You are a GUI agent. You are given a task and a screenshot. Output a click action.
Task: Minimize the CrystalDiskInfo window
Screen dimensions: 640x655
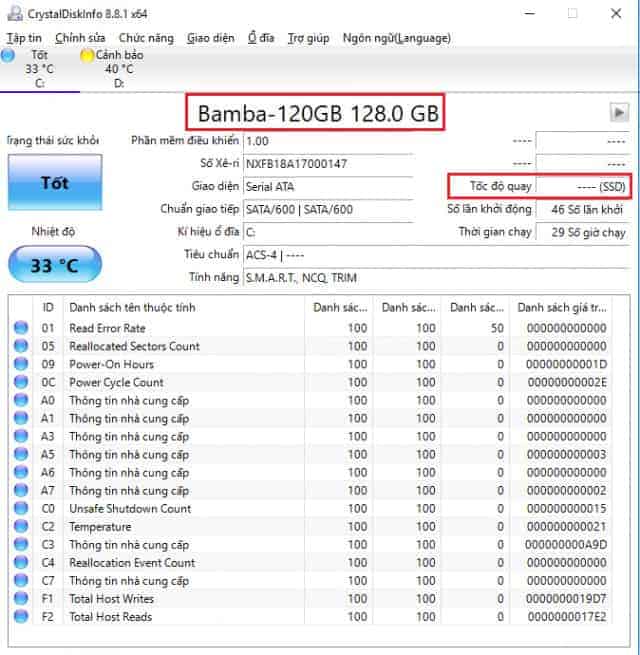point(530,13)
